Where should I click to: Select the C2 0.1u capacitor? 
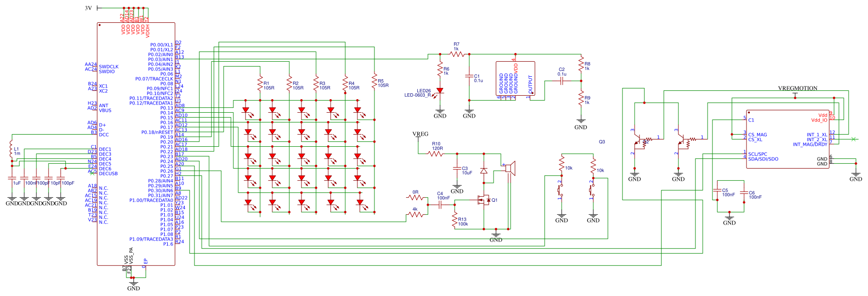pos(562,81)
